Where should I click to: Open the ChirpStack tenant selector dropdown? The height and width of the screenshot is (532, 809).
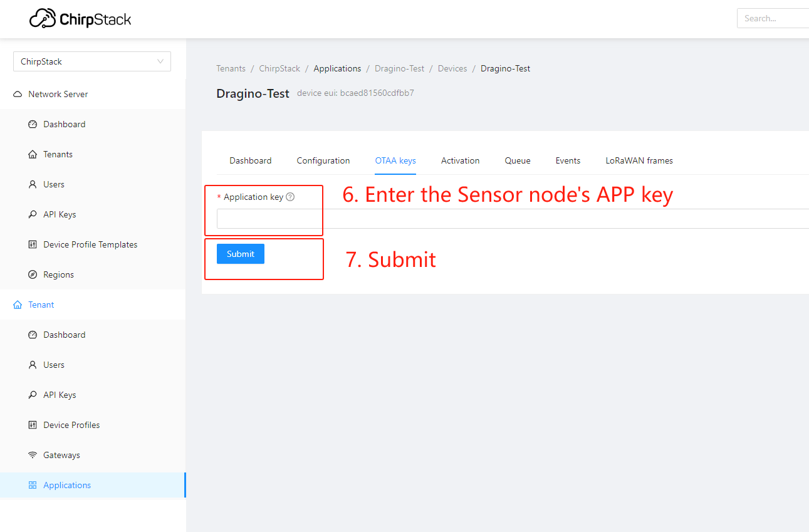coord(92,61)
